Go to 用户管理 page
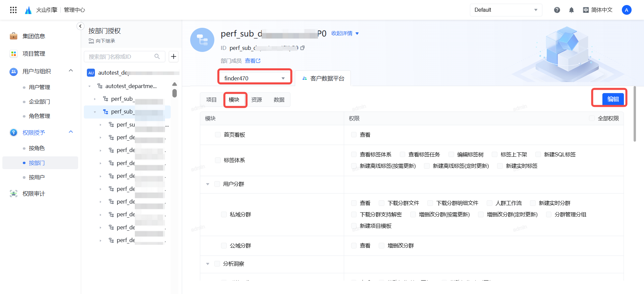Viewport: 644px width, 294px height. [39, 87]
